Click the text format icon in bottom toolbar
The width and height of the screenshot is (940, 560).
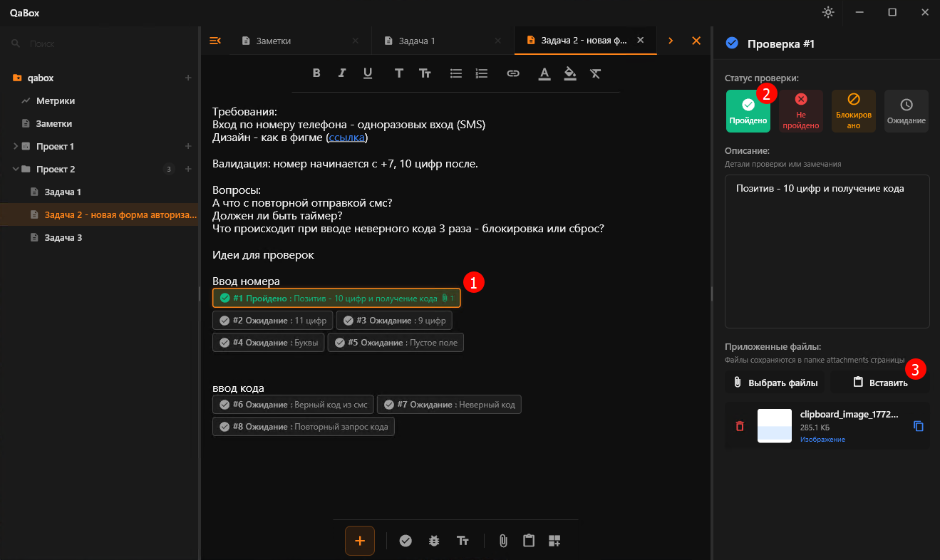463,541
